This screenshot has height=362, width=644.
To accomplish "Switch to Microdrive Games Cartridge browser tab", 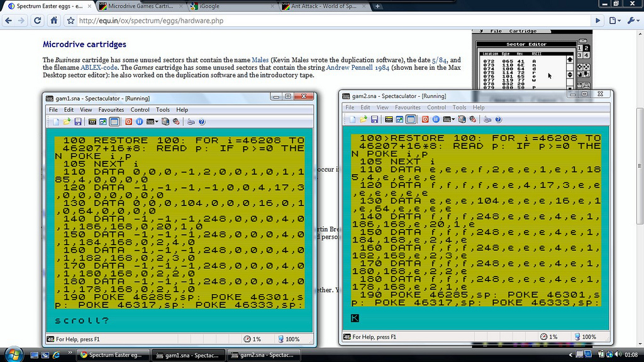I will click(x=140, y=6).
